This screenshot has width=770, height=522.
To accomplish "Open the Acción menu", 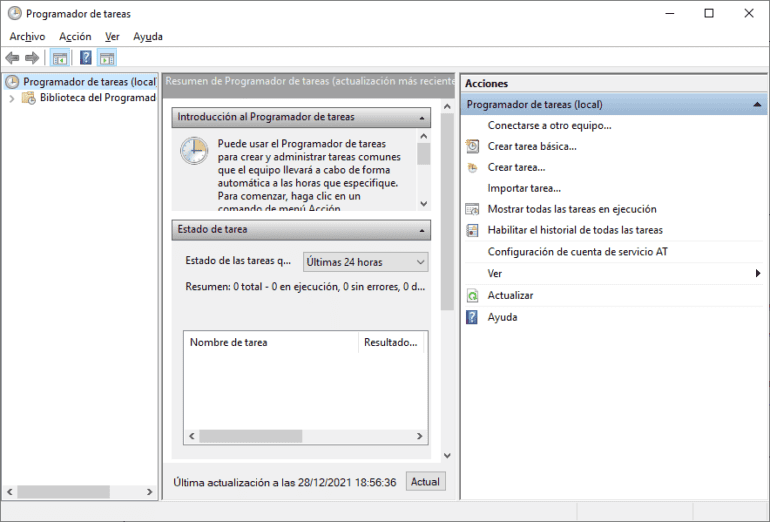I will pos(75,36).
